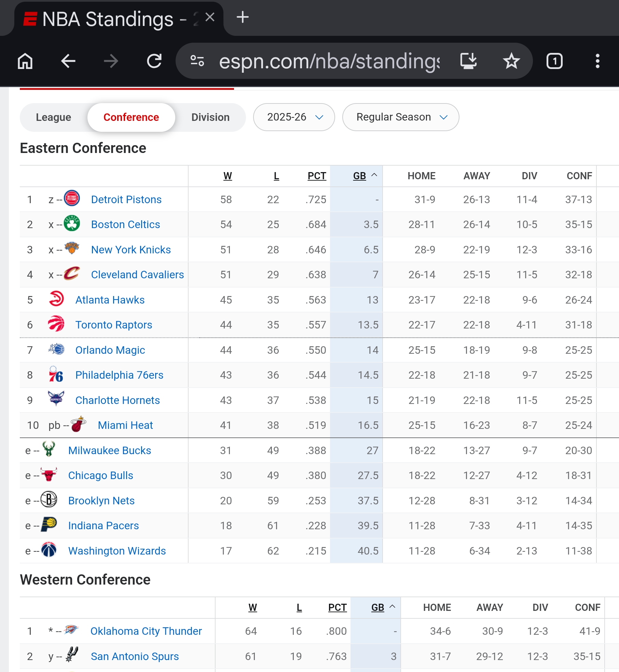Image resolution: width=619 pixels, height=672 pixels.
Task: Click the Atlanta Hawks logo
Action: (x=56, y=299)
